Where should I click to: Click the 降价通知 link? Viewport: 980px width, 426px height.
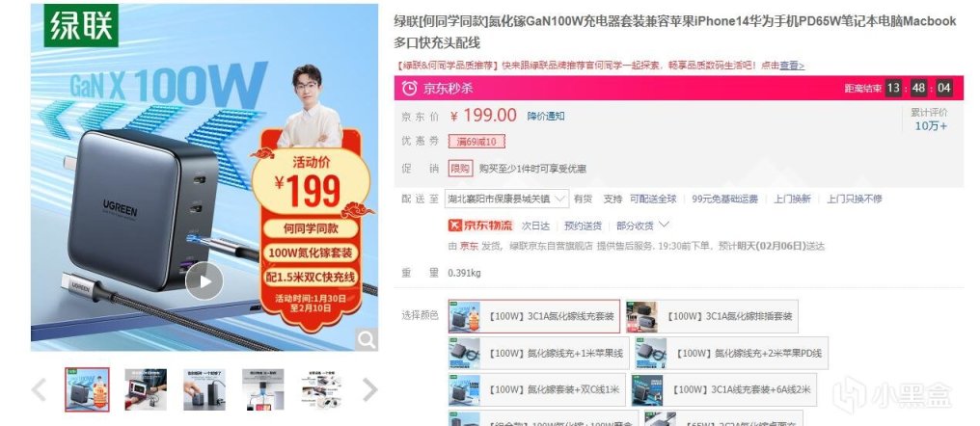(x=546, y=117)
